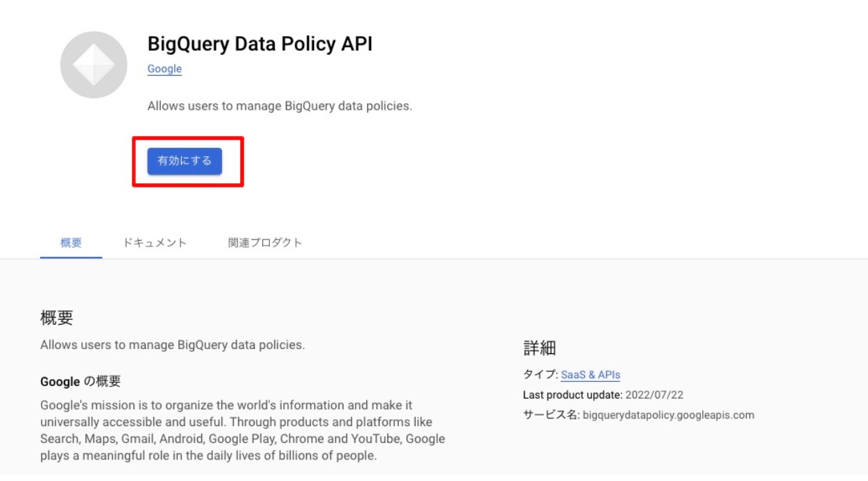
Task: Click the 有効にする enable button
Action: (x=184, y=161)
